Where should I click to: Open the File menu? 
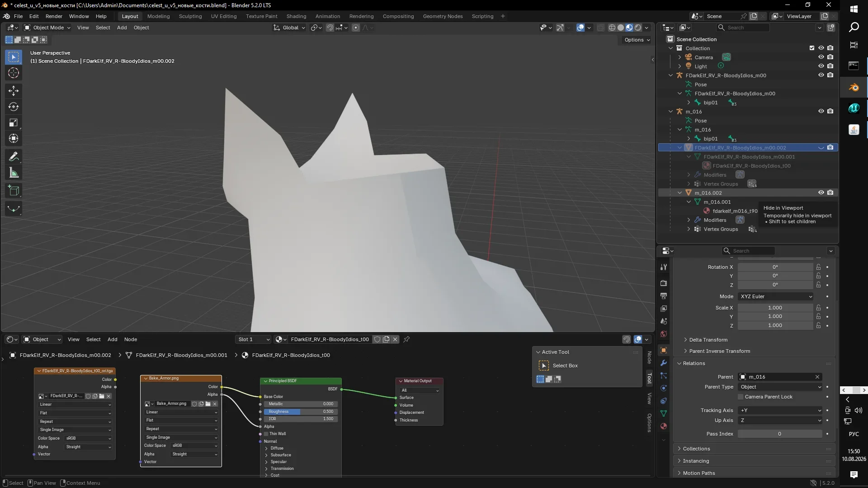pyautogui.click(x=18, y=16)
